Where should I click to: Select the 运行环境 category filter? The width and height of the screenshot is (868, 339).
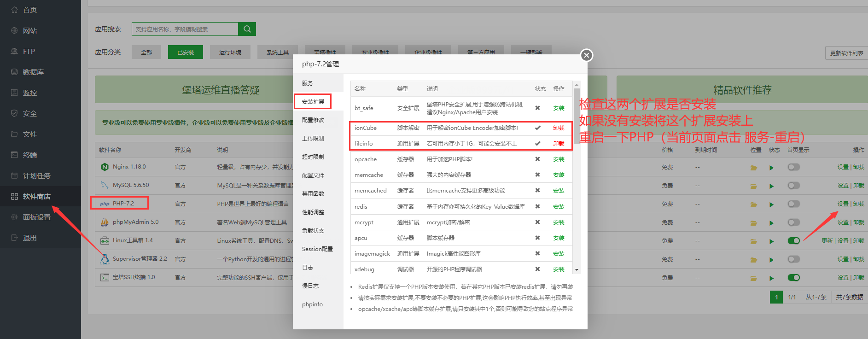pos(230,52)
